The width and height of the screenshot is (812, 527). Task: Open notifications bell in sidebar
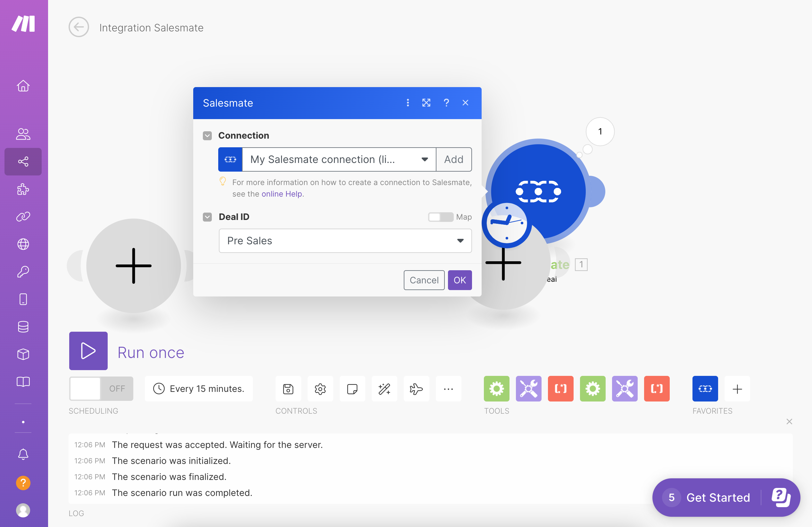(23, 454)
